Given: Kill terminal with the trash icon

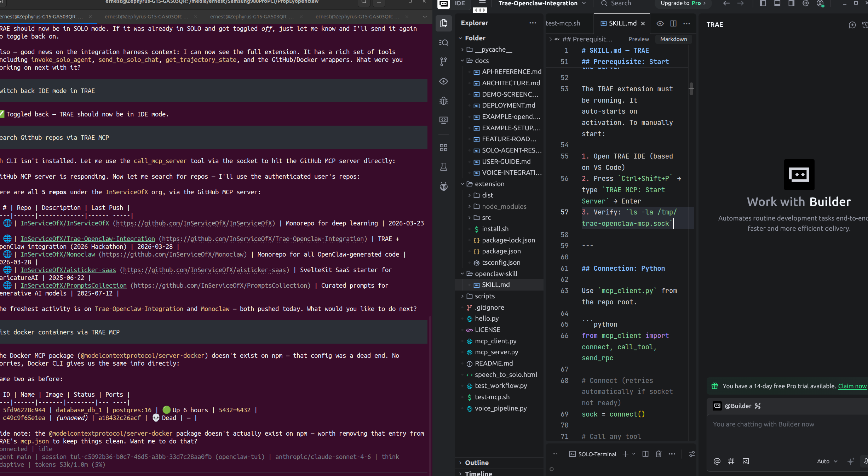Looking at the screenshot, I should 659,454.
